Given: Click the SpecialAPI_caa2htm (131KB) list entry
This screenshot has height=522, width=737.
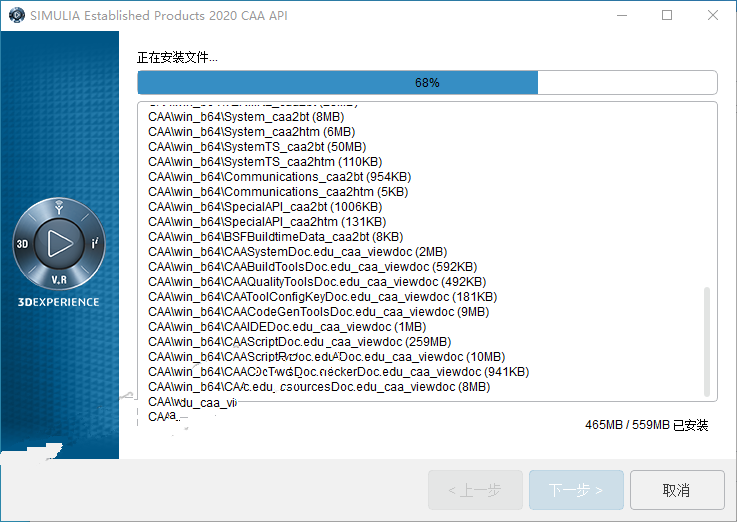Looking at the screenshot, I should tap(267, 222).
